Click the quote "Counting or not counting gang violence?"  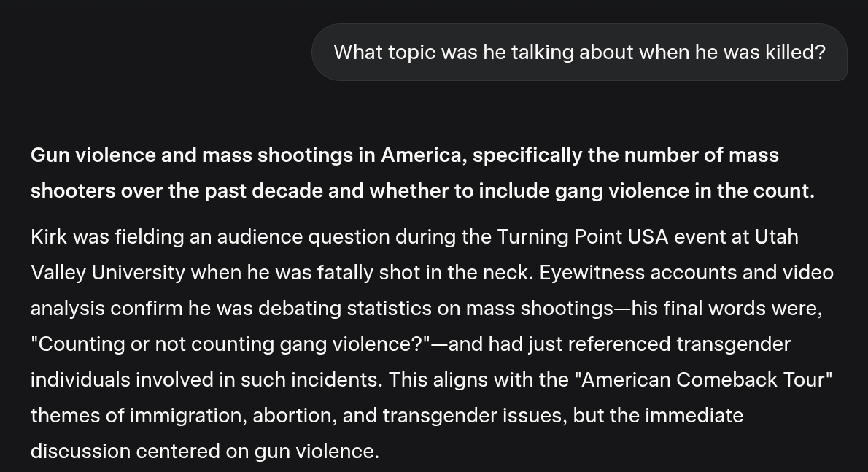pyautogui.click(x=230, y=344)
